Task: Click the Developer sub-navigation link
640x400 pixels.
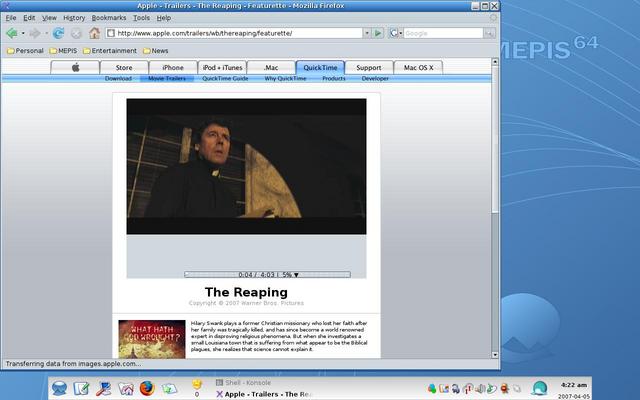Action: [x=375, y=78]
